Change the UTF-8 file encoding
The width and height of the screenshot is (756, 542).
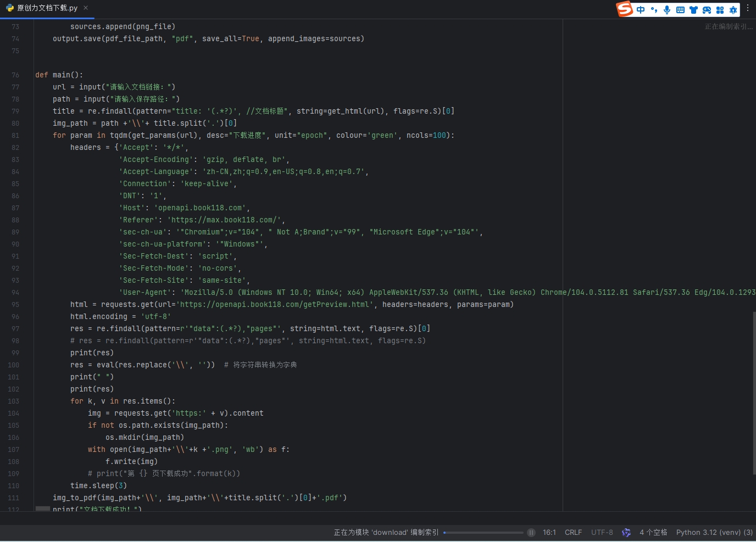(602, 533)
